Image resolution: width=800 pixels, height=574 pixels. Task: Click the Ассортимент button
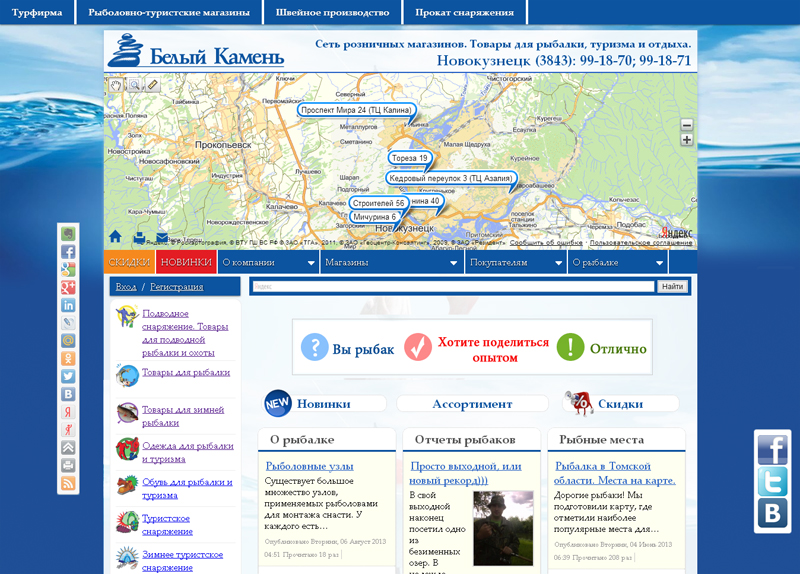coord(472,404)
